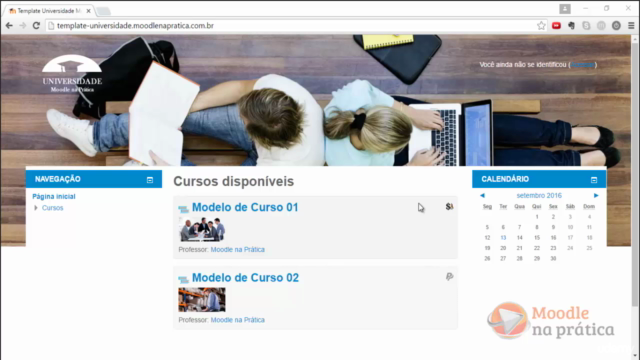Collapse the Calendário block
This screenshot has height=360, width=640.
click(594, 180)
